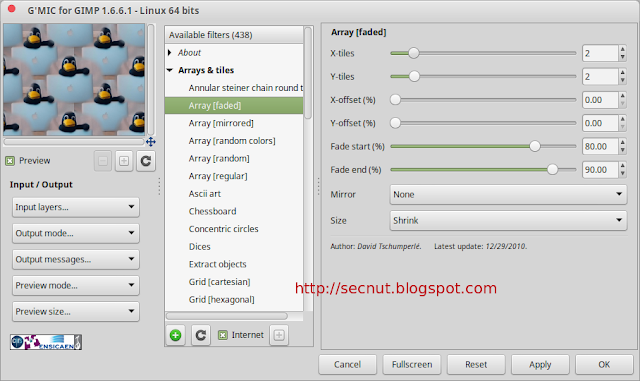Select the Array [mirrored] filter

coord(234,123)
